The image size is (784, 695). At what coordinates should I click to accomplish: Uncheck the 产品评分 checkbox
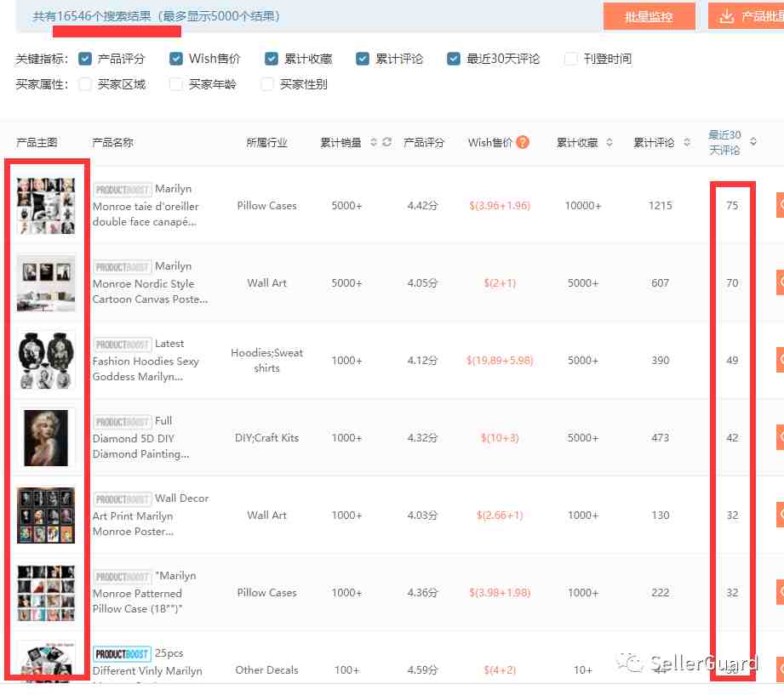tap(85, 59)
